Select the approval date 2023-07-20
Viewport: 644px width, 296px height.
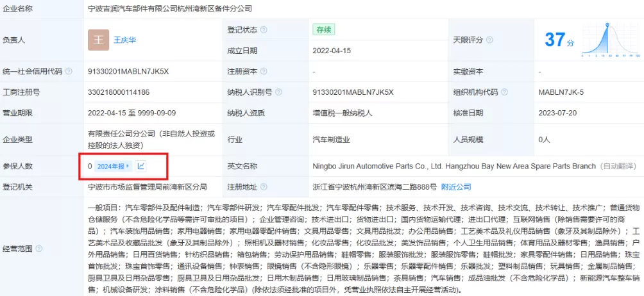[557, 113]
